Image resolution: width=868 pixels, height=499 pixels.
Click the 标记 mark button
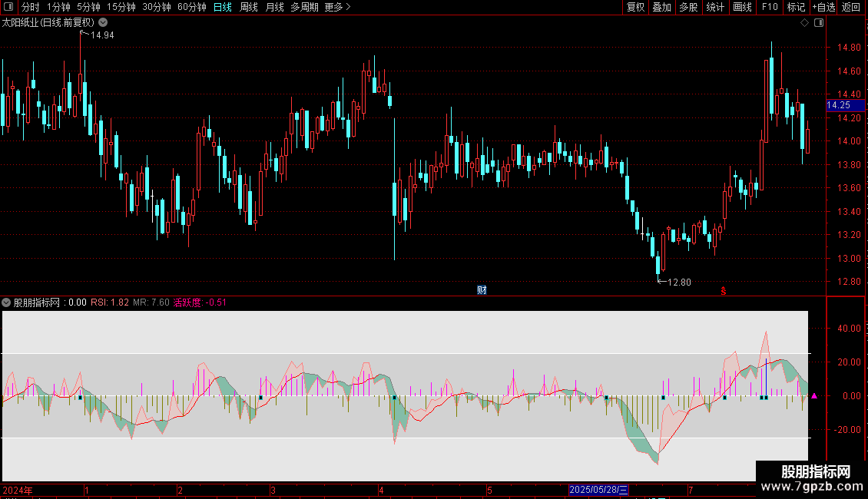point(796,7)
